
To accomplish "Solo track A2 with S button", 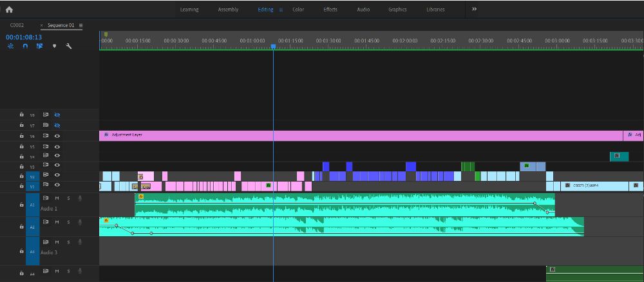I will coord(69,222).
